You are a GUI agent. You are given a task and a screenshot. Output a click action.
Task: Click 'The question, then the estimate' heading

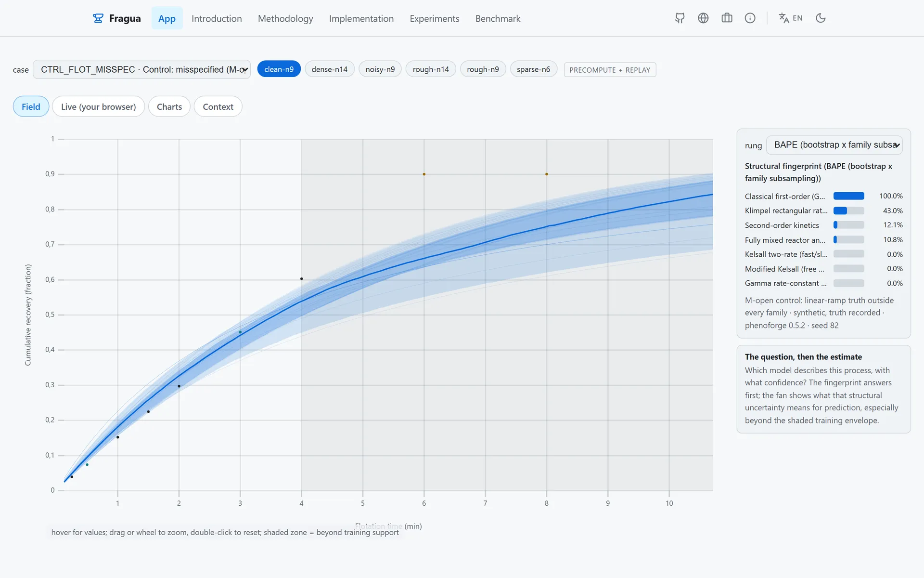(x=803, y=357)
